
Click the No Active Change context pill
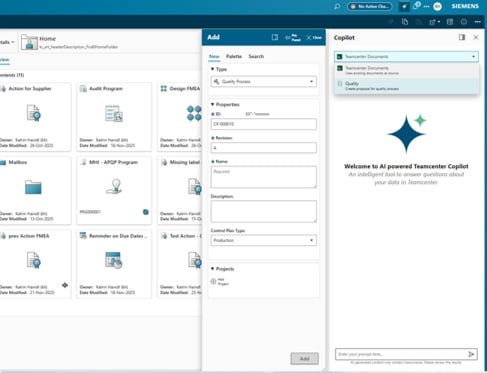click(369, 6)
